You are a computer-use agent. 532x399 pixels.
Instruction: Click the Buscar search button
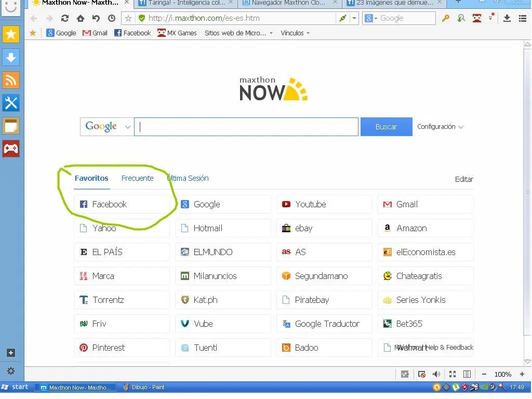point(386,127)
